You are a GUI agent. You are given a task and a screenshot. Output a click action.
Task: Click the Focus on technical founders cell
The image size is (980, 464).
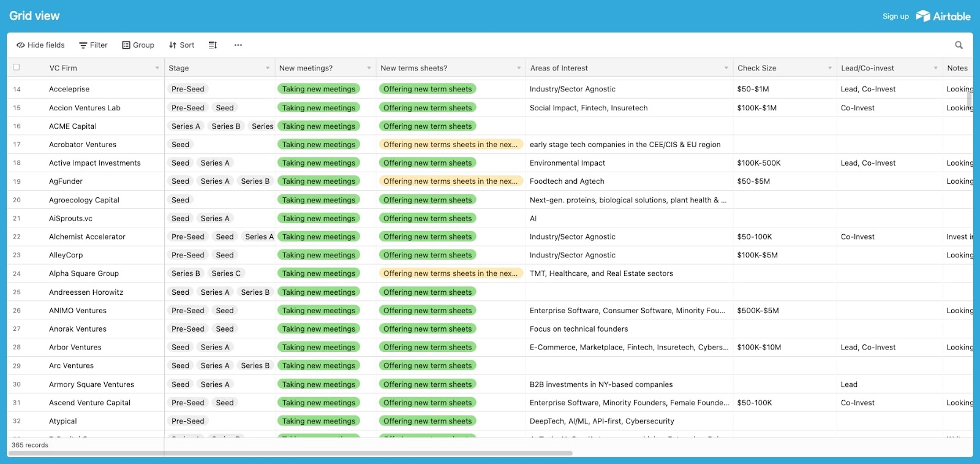click(629, 329)
